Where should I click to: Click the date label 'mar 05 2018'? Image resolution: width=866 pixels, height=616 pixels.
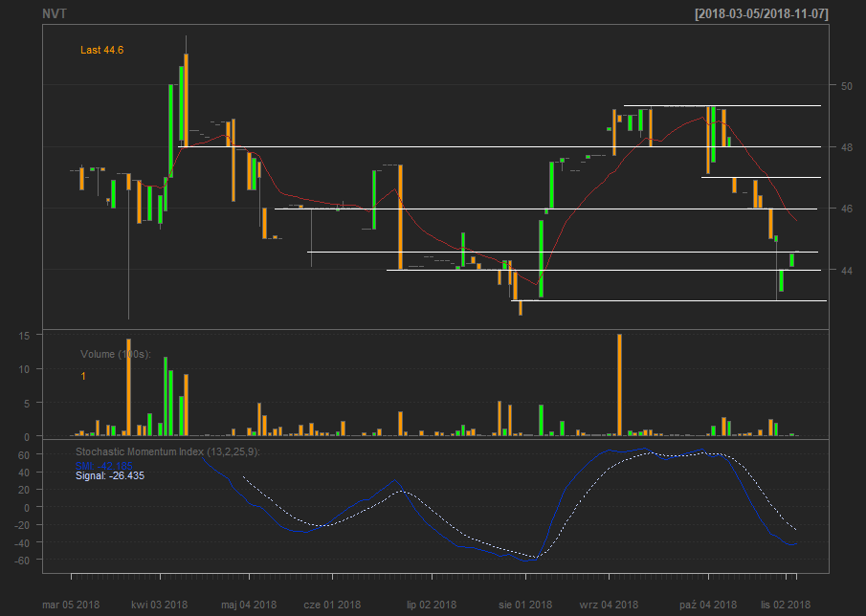71,605
